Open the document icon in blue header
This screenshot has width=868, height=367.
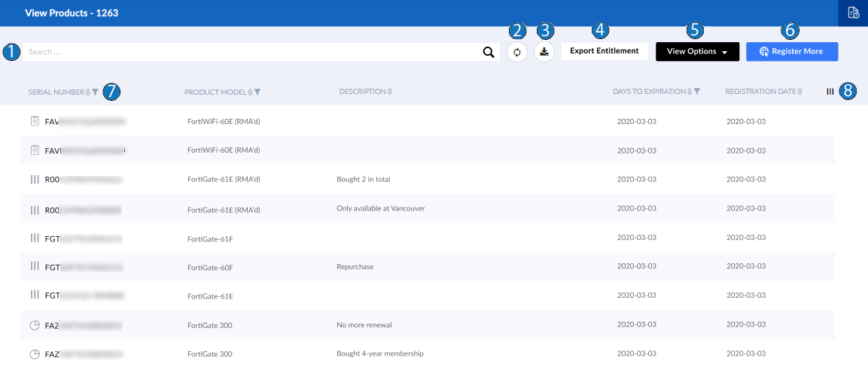point(853,14)
